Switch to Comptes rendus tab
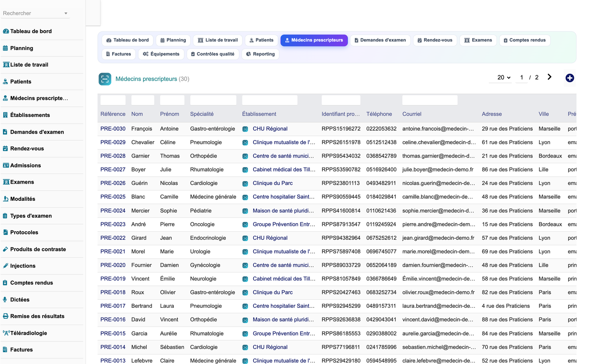The height and width of the screenshot is (364, 589). (525, 40)
